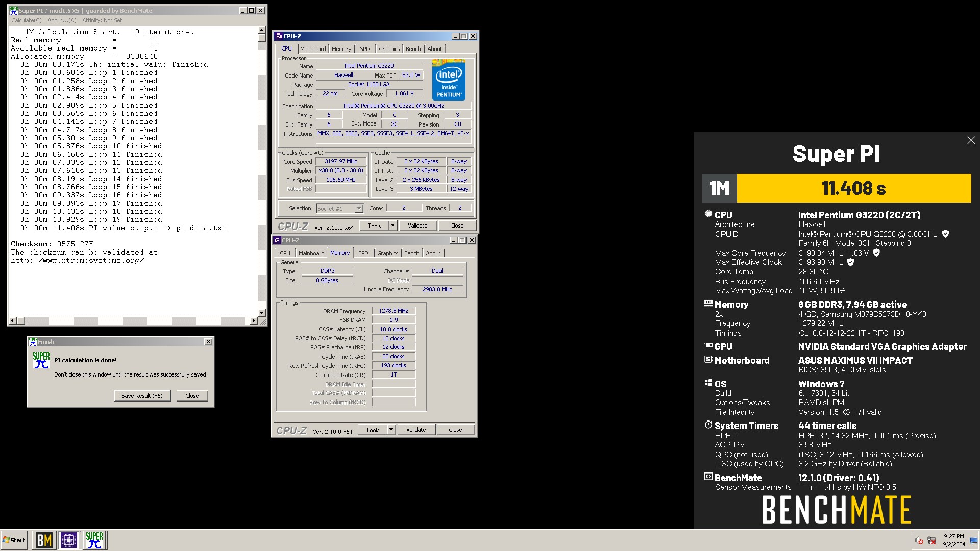Click the DRAM Frequency 1278.8 MHz field
Image resolution: width=980 pixels, height=551 pixels.
(x=394, y=311)
